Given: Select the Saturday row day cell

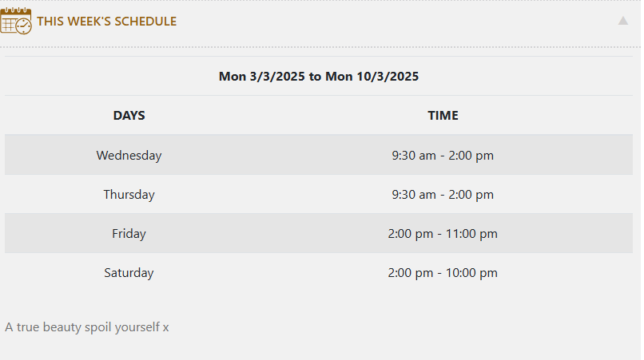Looking at the screenshot, I should (129, 272).
